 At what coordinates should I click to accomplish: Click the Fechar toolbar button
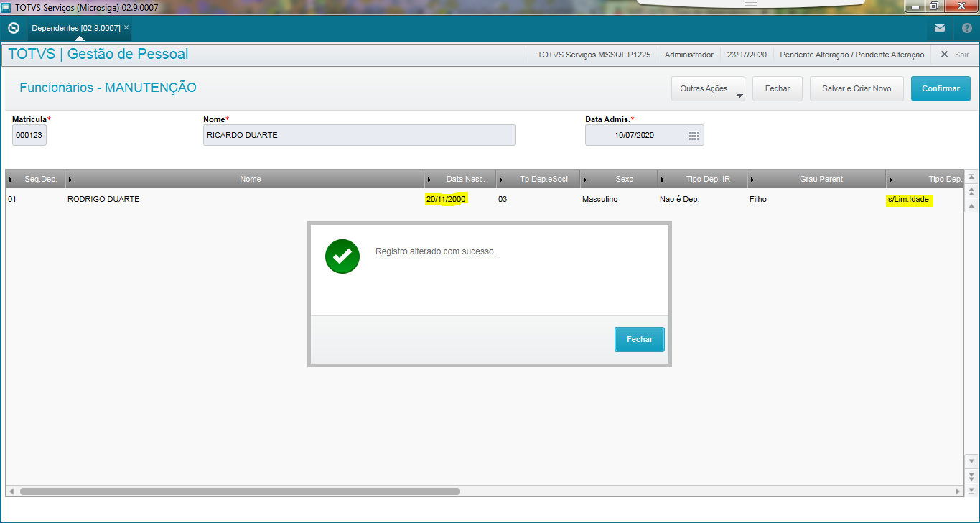[x=778, y=88]
